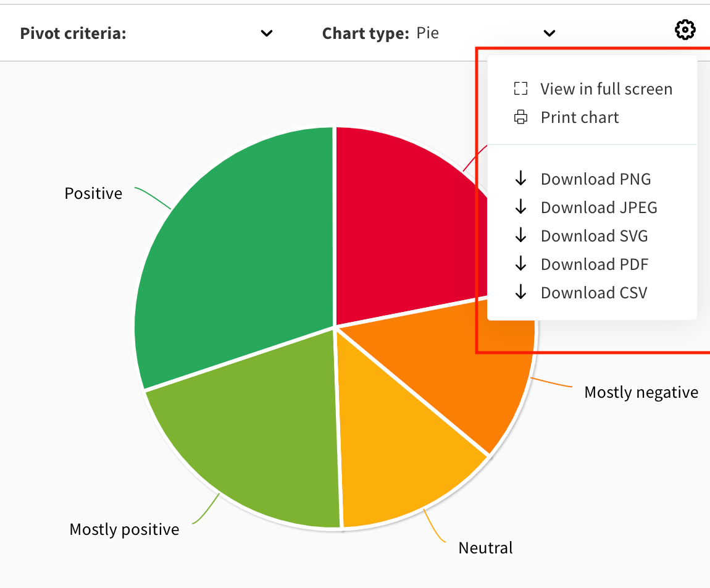Choose Download CSV menu entry
This screenshot has height=588, width=710.
(x=593, y=293)
